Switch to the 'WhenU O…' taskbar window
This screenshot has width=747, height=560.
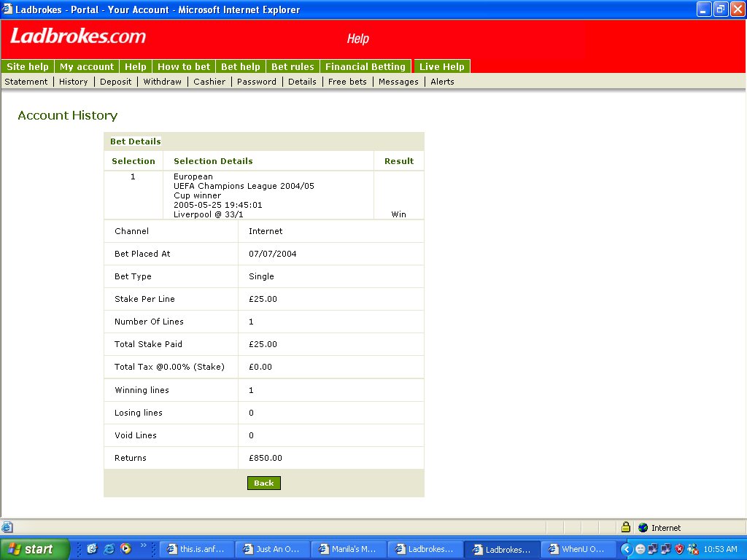point(578,549)
